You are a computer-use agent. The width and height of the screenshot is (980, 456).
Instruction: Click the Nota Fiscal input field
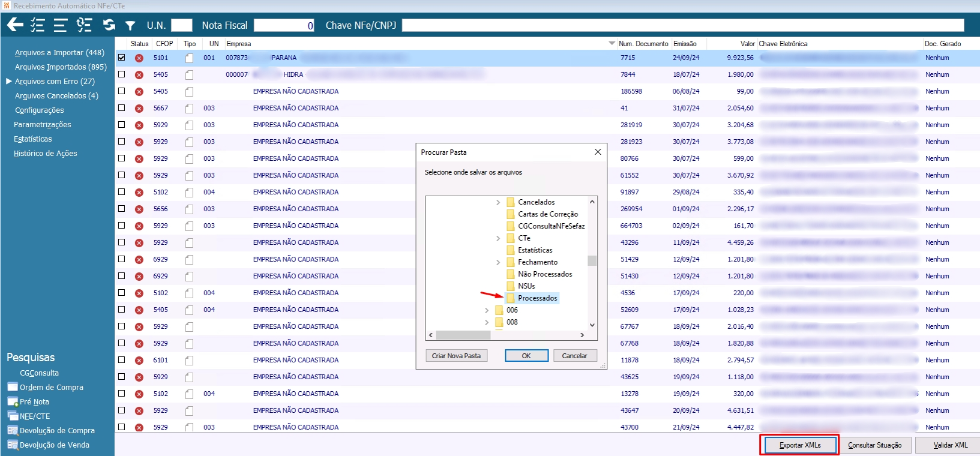pos(284,25)
